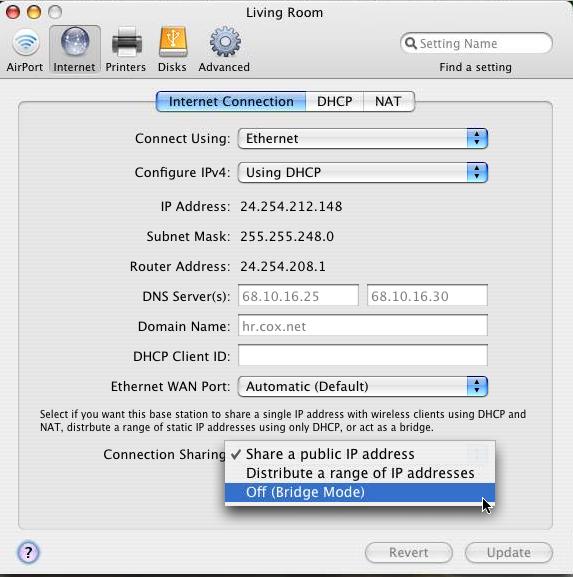Click the Revert button
This screenshot has width=573, height=577.
(408, 552)
